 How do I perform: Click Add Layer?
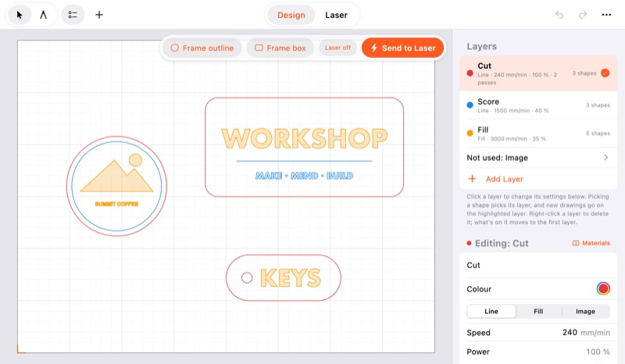495,179
